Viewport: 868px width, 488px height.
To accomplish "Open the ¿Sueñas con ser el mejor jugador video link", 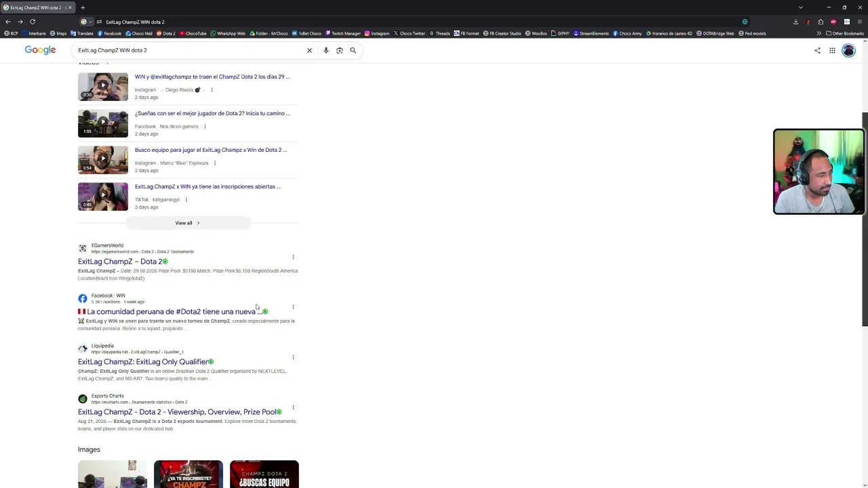I will pyautogui.click(x=212, y=113).
